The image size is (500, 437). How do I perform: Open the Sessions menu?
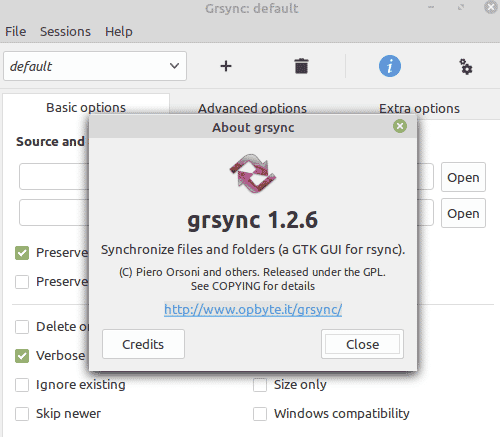click(65, 32)
